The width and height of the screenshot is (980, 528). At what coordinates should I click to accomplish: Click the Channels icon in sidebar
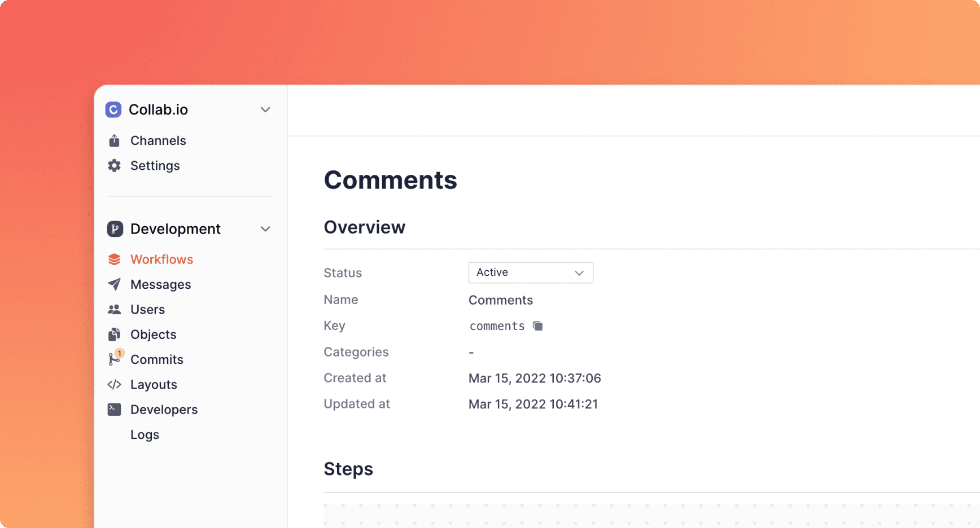[114, 140]
